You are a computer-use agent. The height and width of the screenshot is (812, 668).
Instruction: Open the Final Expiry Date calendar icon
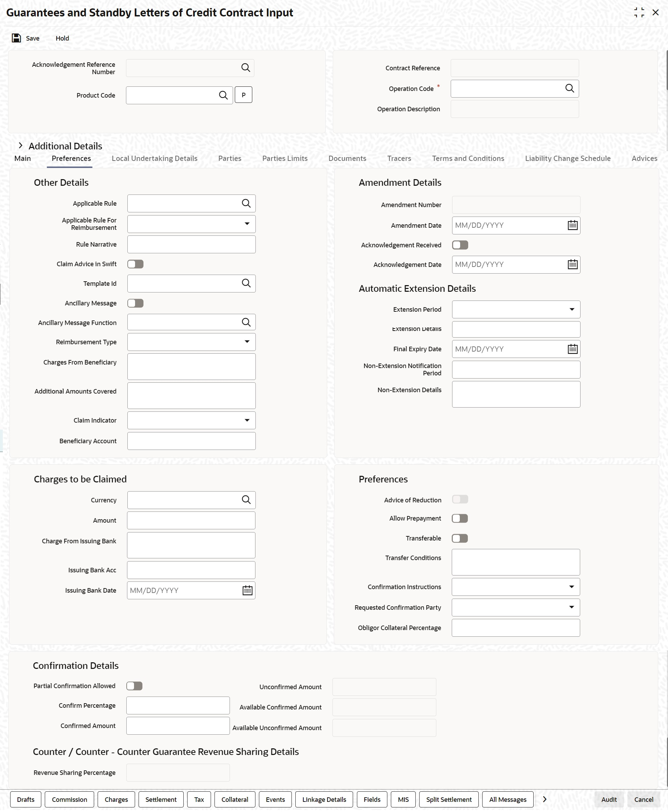point(572,349)
